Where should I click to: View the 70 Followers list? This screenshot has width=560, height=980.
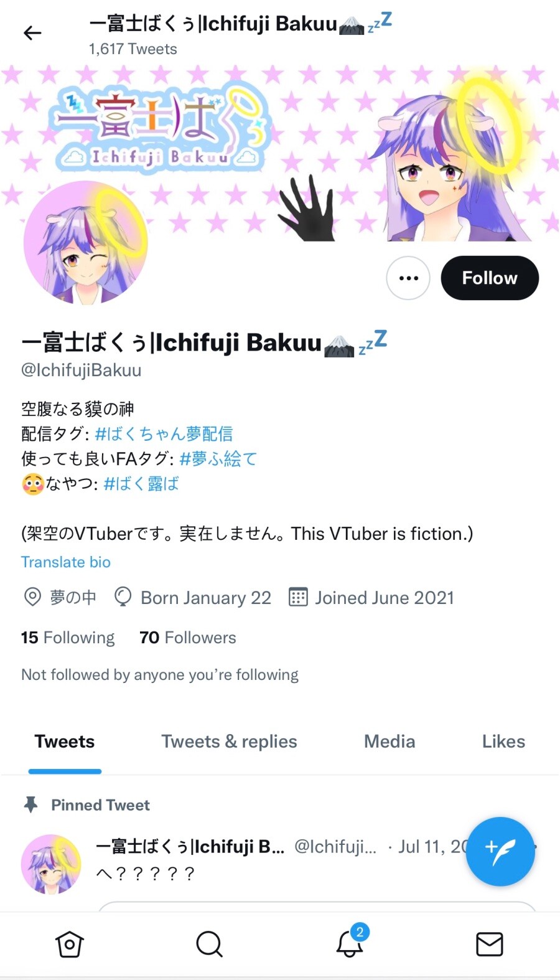[188, 638]
